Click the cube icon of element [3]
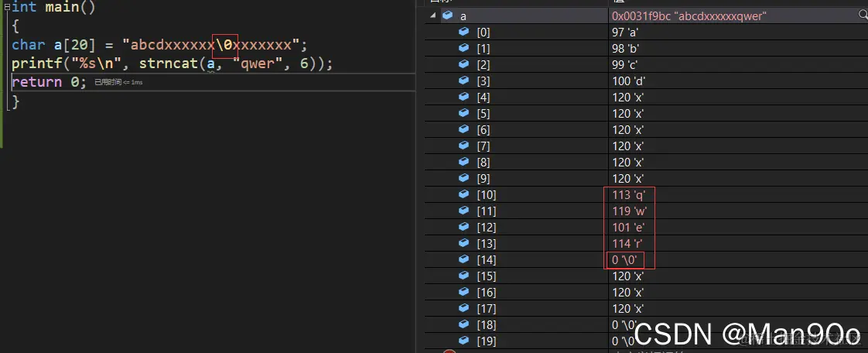The height and width of the screenshot is (353, 868). tap(464, 81)
